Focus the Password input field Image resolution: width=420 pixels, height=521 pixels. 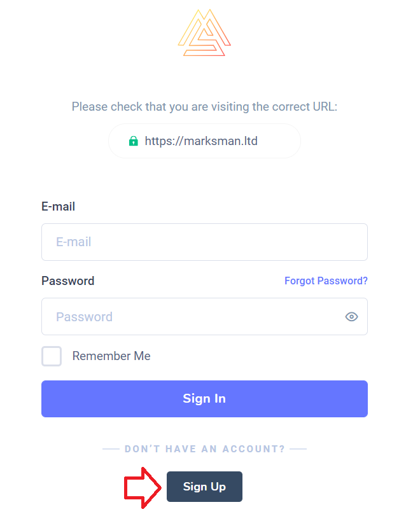pyautogui.click(x=204, y=316)
